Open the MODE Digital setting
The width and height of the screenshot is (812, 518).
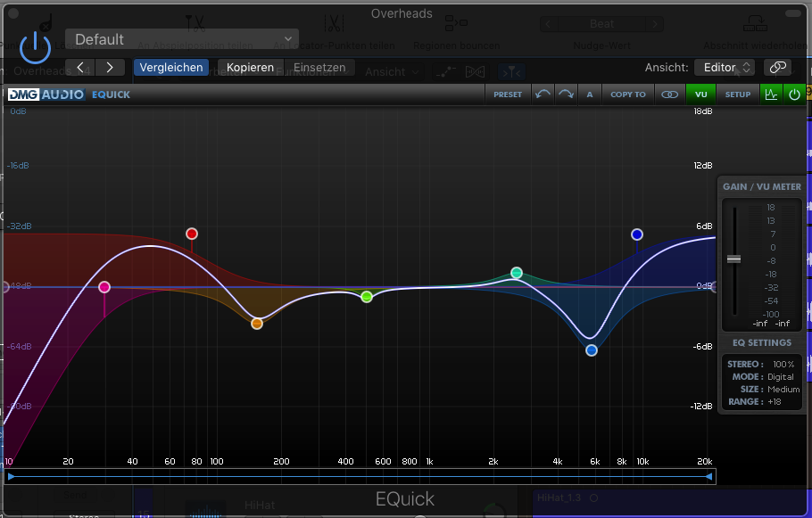tap(781, 377)
